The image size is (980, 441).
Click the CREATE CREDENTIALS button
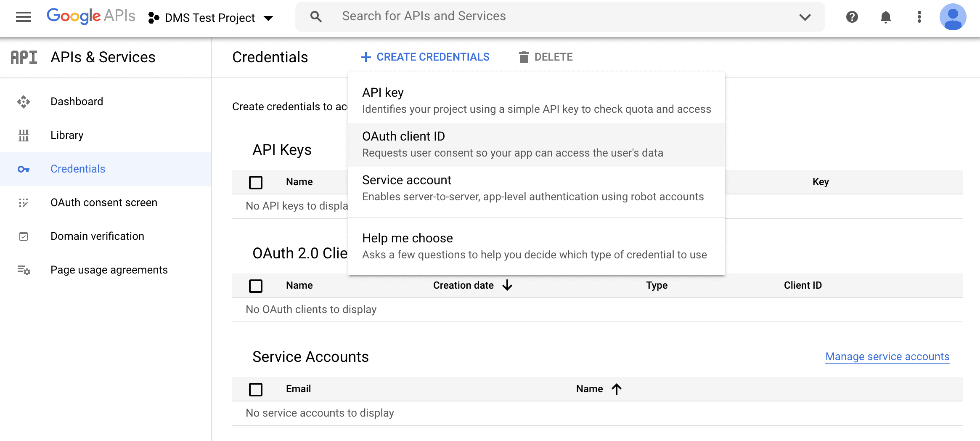pyautogui.click(x=425, y=57)
